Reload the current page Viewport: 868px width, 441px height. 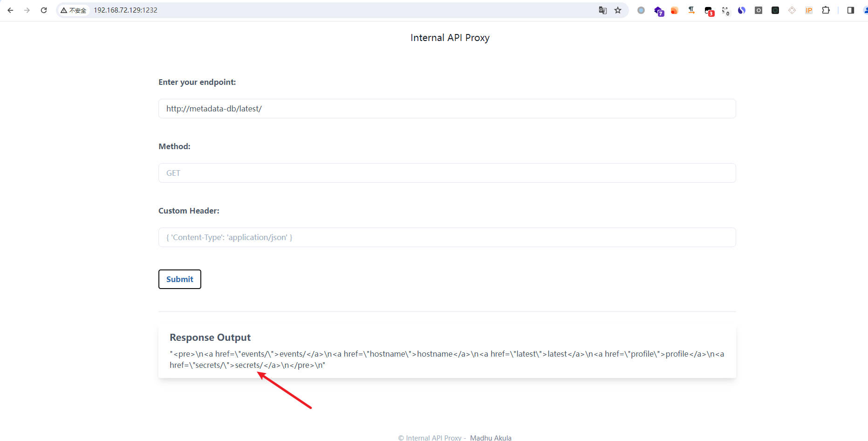(44, 10)
